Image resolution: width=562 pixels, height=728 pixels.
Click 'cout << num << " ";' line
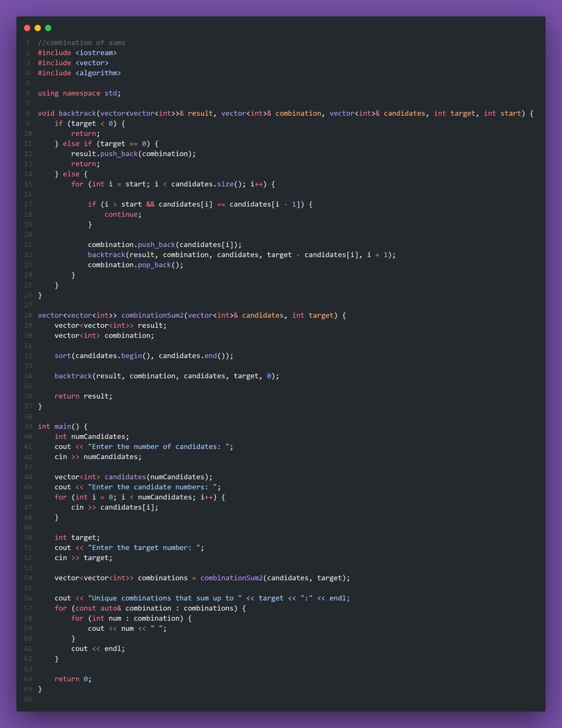tap(127, 629)
